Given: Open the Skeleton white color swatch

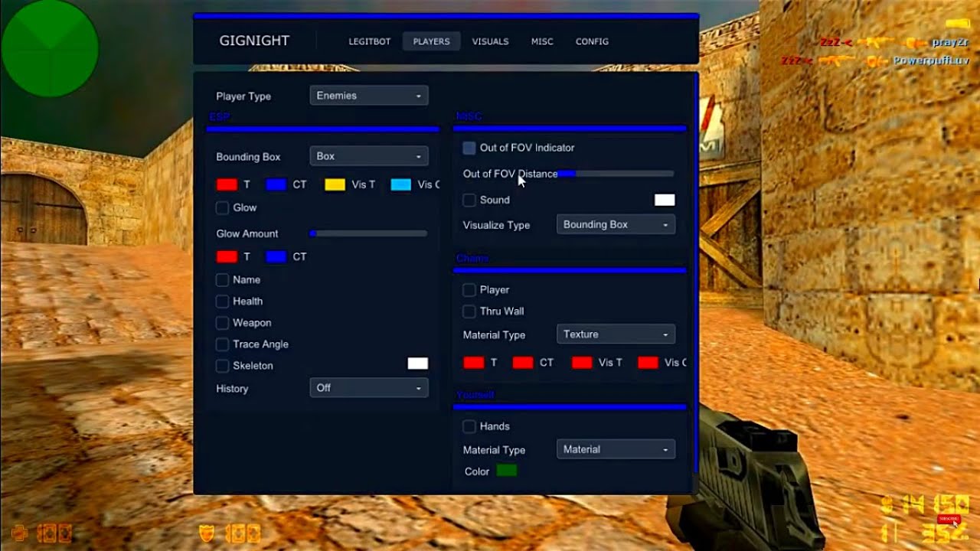Looking at the screenshot, I should click(x=417, y=364).
